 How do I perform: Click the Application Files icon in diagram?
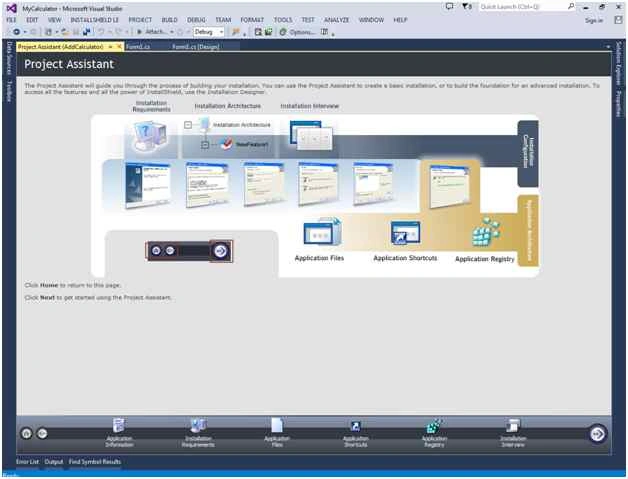[322, 232]
